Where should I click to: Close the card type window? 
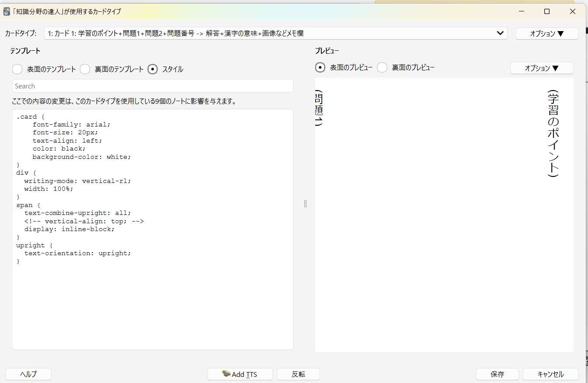pyautogui.click(x=573, y=11)
